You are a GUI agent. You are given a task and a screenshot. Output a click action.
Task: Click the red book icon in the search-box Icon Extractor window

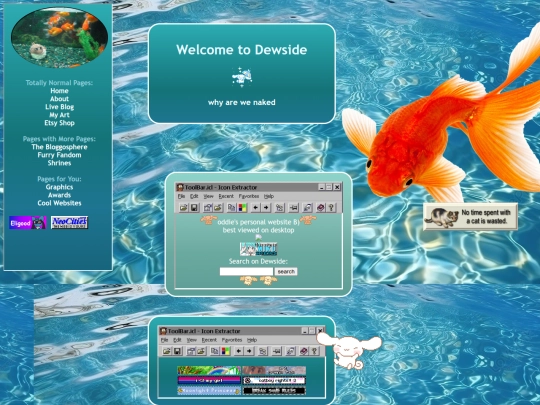click(x=320, y=208)
